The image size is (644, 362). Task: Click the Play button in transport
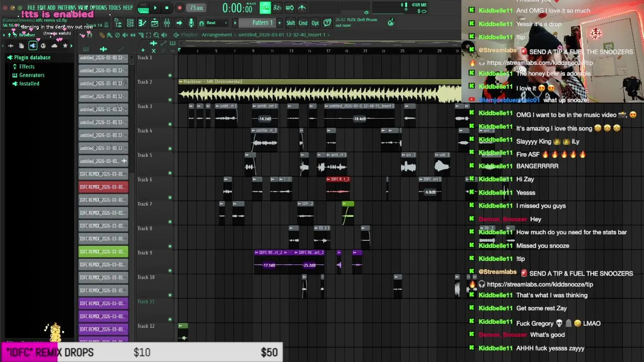(x=155, y=8)
